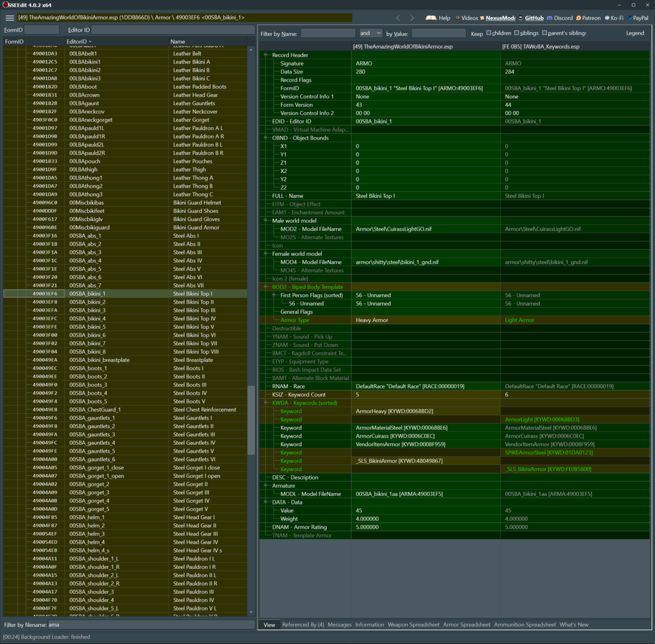Viewport: 655px width, 644px height.
Task: Switch to the Referenced By (4) tab
Action: click(x=303, y=625)
